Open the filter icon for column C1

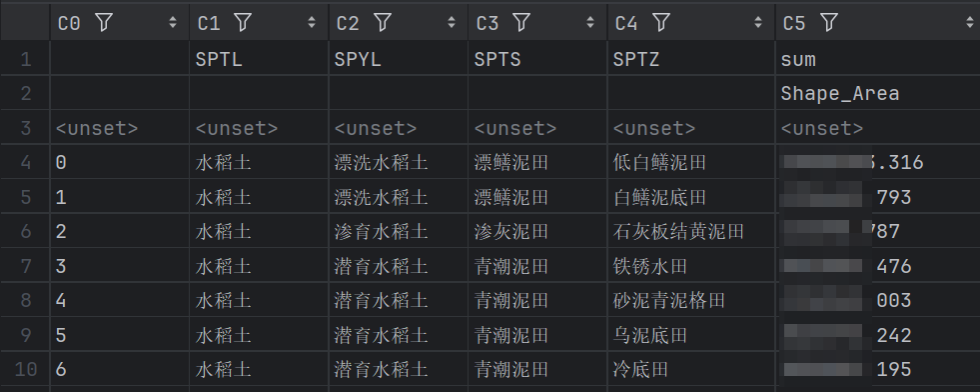pos(243,23)
